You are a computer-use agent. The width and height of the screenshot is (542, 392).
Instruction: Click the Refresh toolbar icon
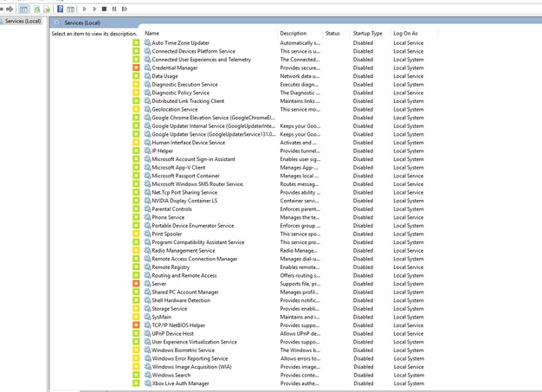pos(36,9)
